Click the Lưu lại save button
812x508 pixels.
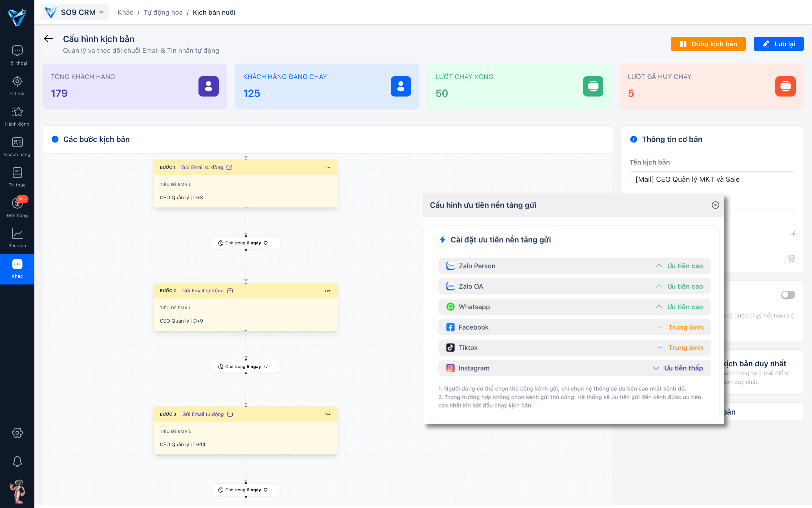[x=778, y=44]
